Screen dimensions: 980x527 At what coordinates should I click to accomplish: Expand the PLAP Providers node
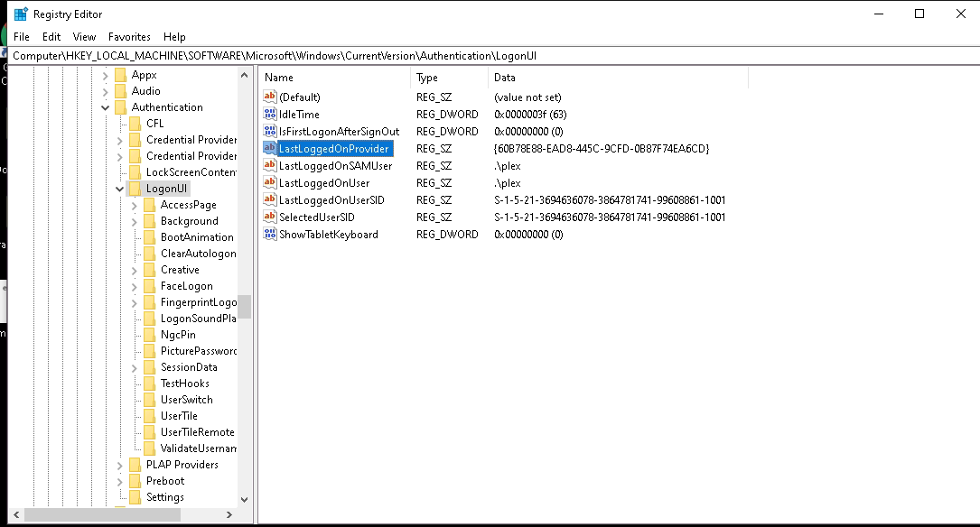click(120, 465)
